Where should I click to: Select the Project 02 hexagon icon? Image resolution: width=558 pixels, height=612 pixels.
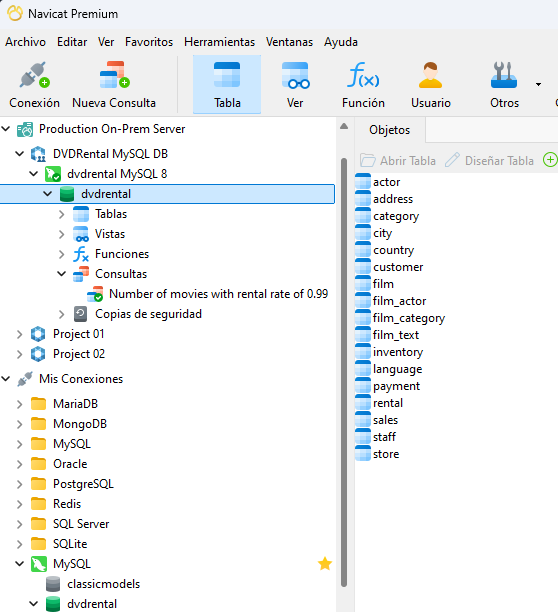click(38, 354)
